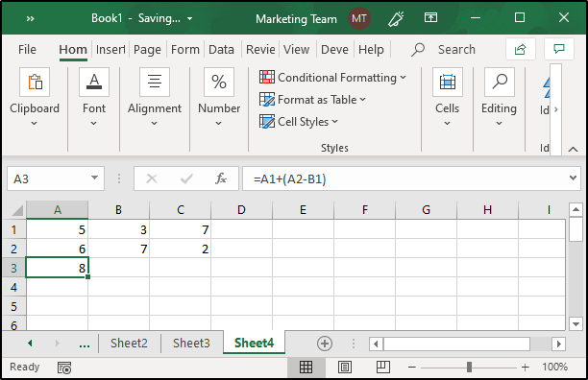Zoom out with minus button
588x380 pixels.
point(412,368)
